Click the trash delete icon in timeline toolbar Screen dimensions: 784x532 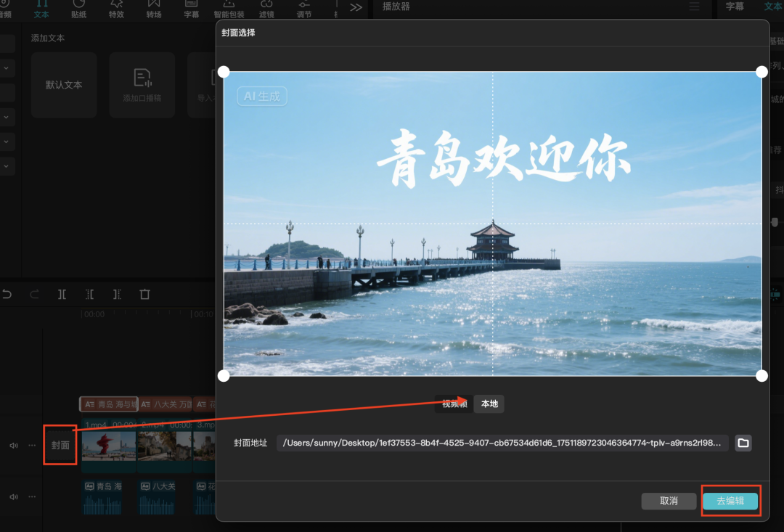click(144, 294)
